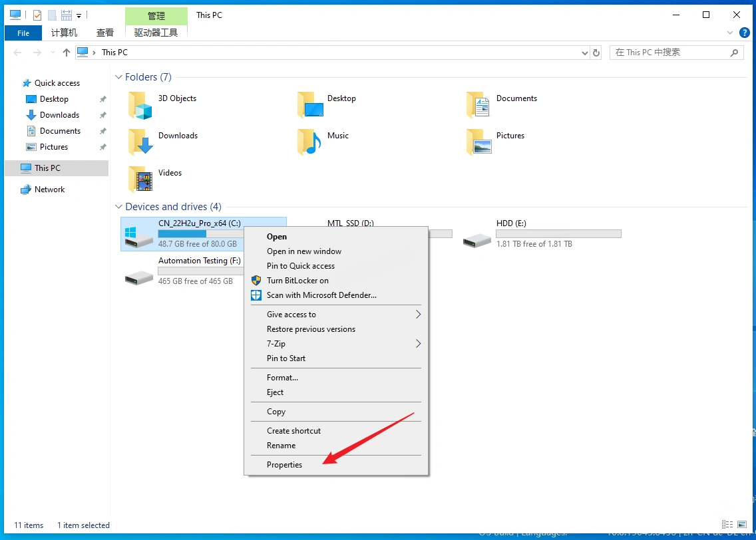Choose Scan with Microsoft Defender
The width and height of the screenshot is (756, 540).
coord(336,295)
